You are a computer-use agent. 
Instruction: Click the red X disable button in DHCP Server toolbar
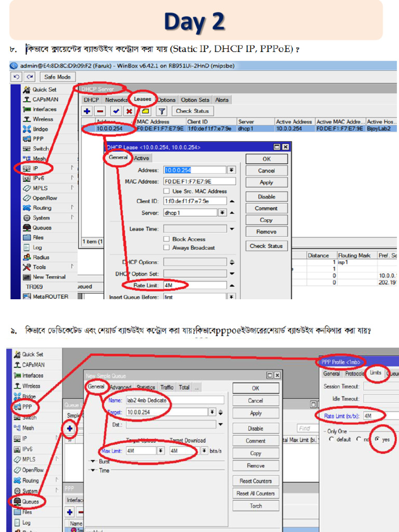pos(129,111)
